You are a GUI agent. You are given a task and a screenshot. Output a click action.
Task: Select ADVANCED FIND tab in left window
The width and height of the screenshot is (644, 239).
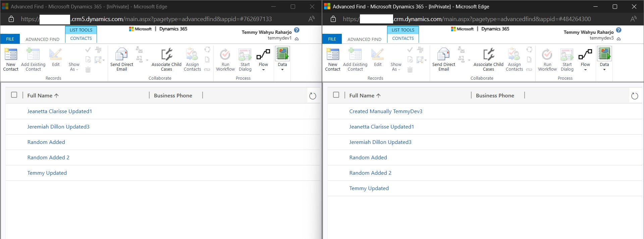pyautogui.click(x=43, y=39)
